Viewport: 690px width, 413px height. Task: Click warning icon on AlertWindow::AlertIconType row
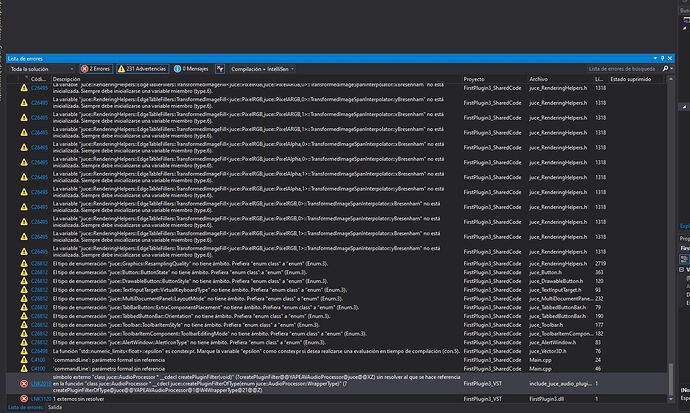tap(24, 343)
